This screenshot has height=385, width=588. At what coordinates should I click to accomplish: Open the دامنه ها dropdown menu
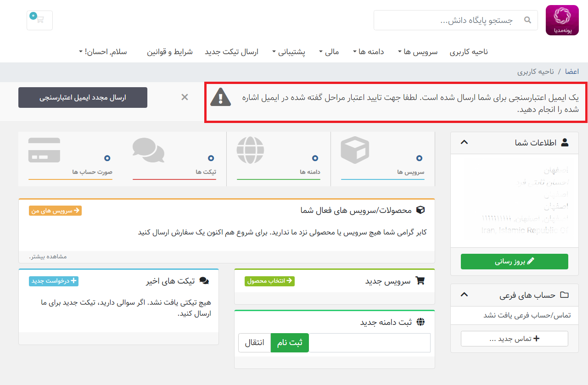click(369, 52)
